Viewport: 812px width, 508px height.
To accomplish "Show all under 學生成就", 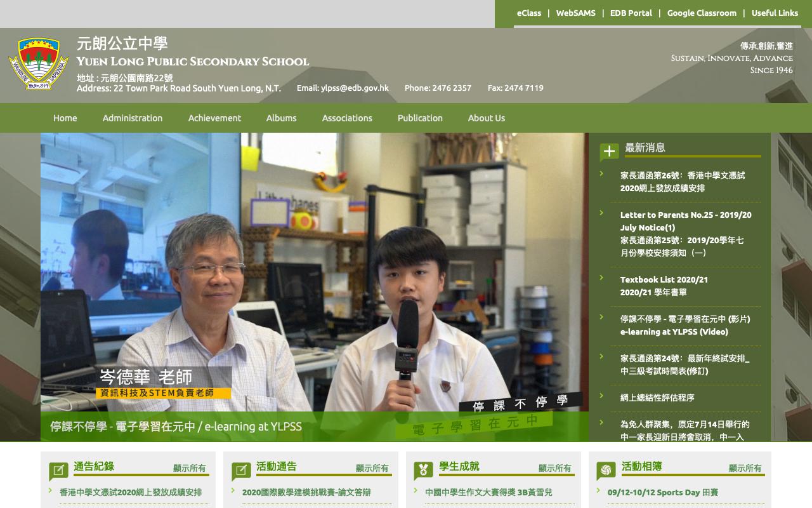I will [555, 468].
